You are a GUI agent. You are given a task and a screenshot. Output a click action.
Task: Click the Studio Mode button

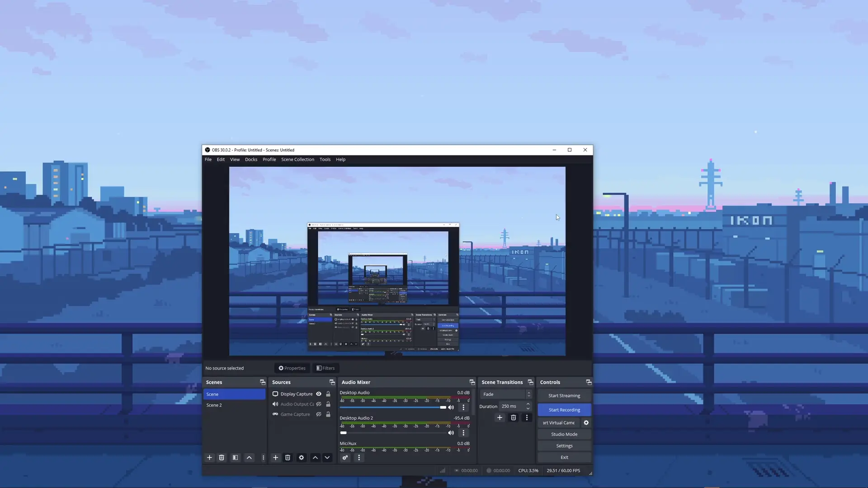[x=564, y=434]
